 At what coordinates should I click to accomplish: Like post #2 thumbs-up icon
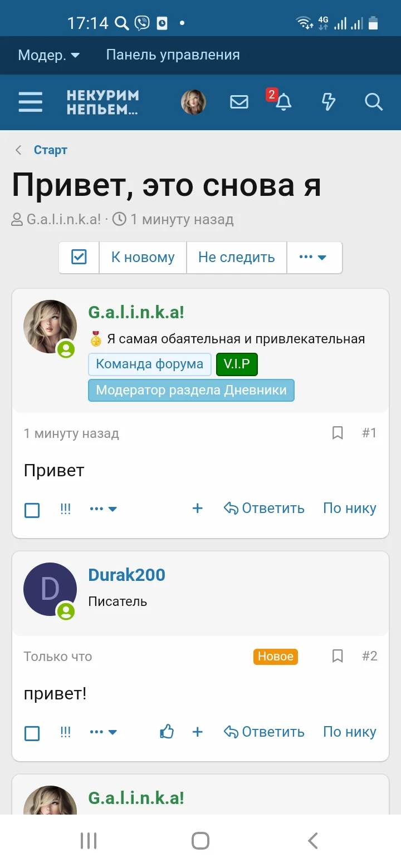pyautogui.click(x=167, y=731)
